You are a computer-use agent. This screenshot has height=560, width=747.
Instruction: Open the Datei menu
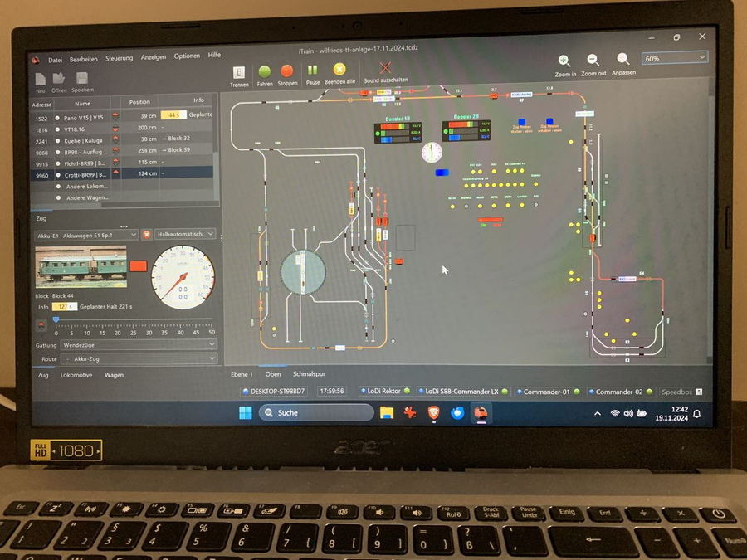55,60
